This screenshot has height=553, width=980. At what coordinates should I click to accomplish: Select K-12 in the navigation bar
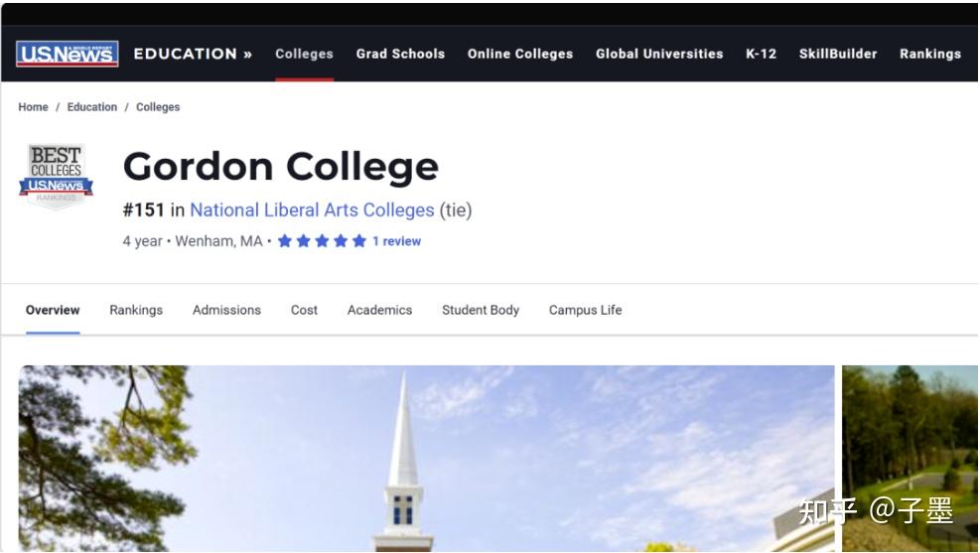(x=761, y=54)
